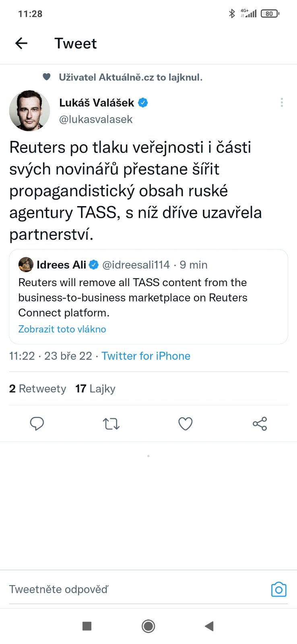The height and width of the screenshot is (644, 297).
Task: Open Idrees Ali's avatar in quoted tweet
Action: click(x=26, y=264)
